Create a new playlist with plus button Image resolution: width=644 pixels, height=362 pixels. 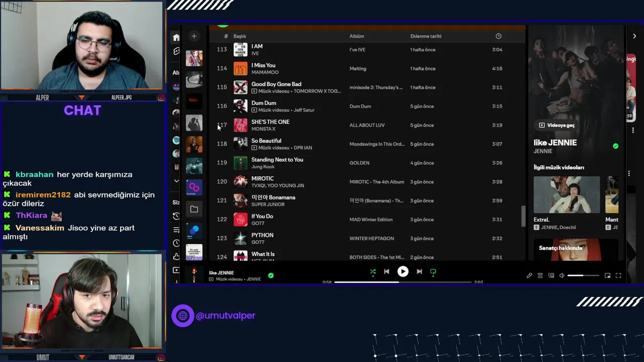click(194, 36)
